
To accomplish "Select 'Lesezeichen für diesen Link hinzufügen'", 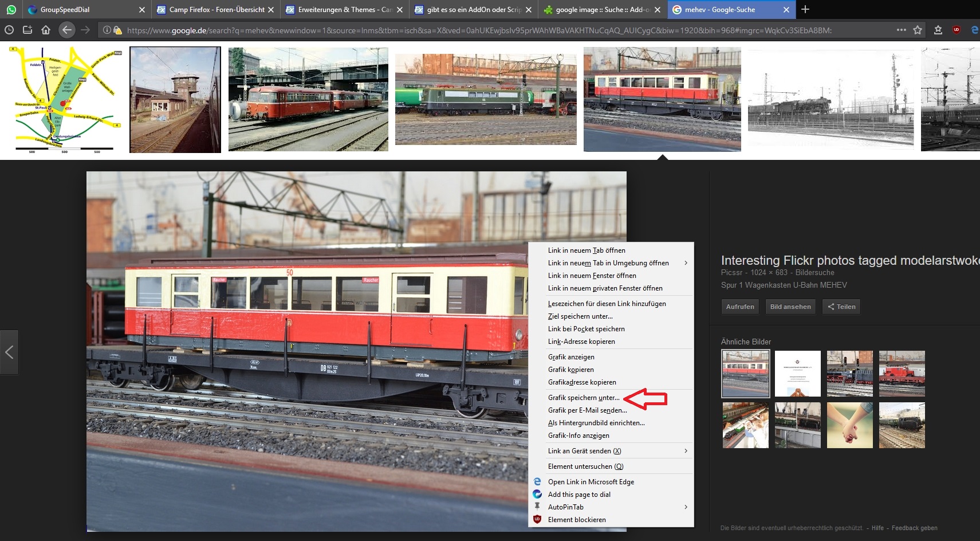I will (x=611, y=304).
